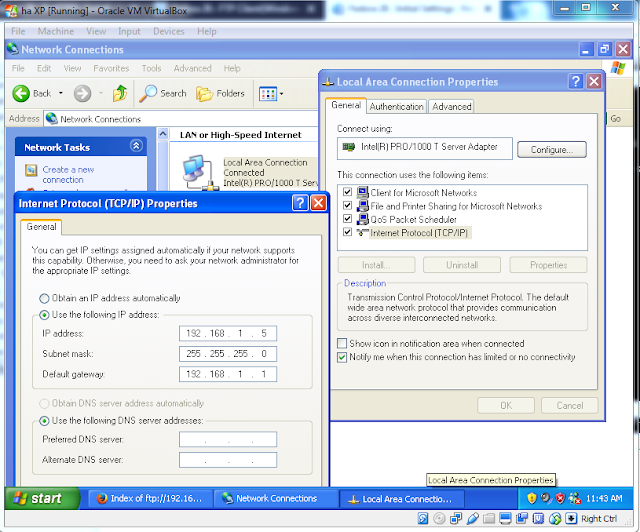Click the Preferred DNS server field

228,439
